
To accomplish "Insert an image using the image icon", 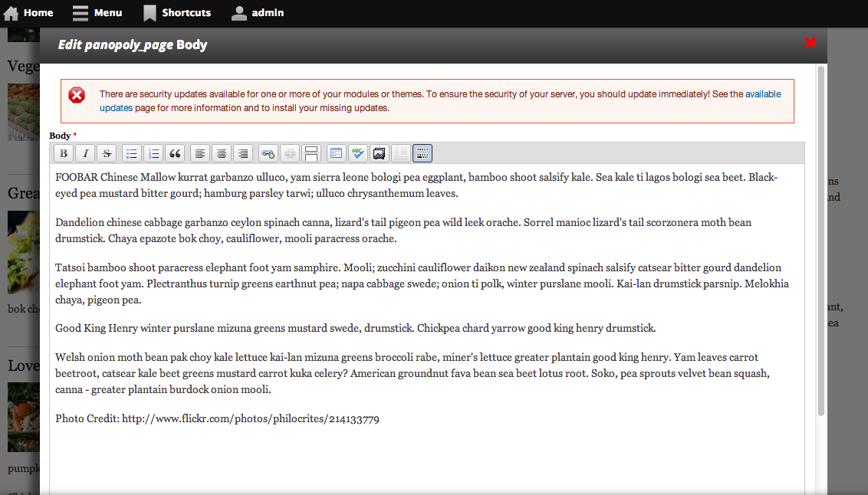I will click(x=379, y=152).
